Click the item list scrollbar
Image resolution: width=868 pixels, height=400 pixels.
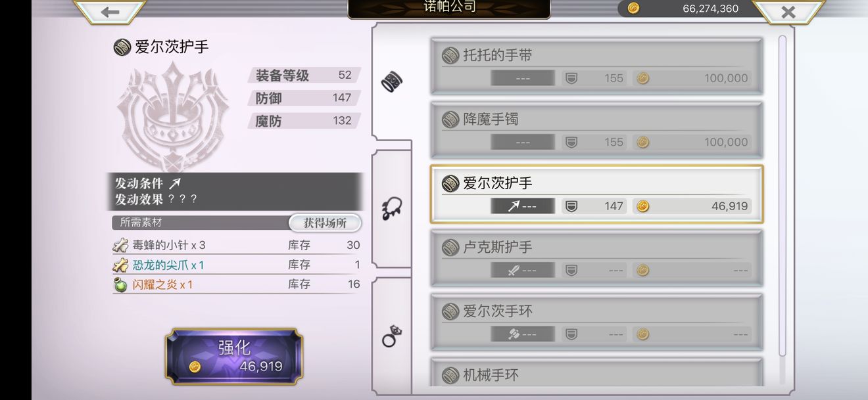tap(782, 196)
